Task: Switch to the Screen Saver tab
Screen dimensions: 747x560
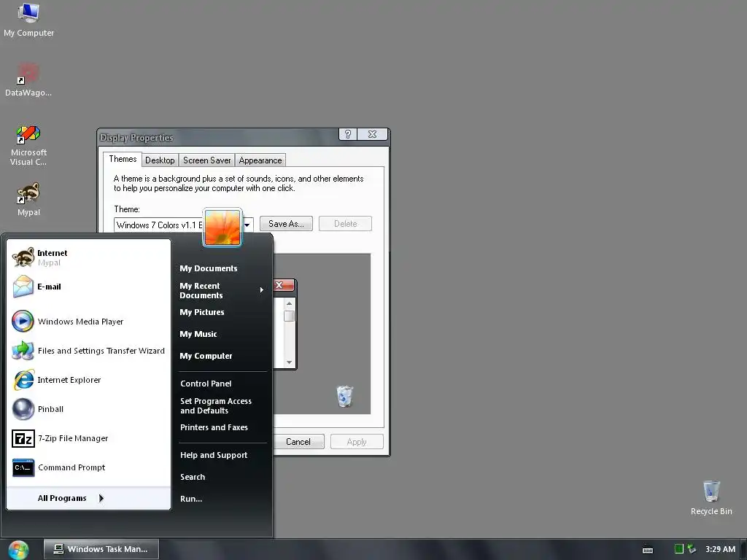Action: (x=206, y=160)
